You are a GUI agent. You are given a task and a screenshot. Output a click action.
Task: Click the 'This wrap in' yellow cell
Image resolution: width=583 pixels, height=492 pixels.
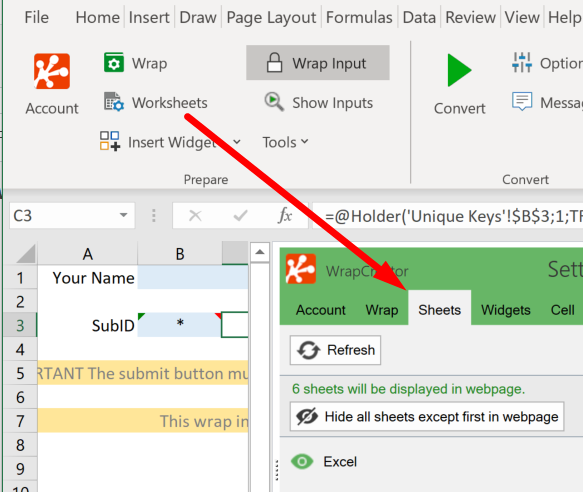[x=143, y=421]
